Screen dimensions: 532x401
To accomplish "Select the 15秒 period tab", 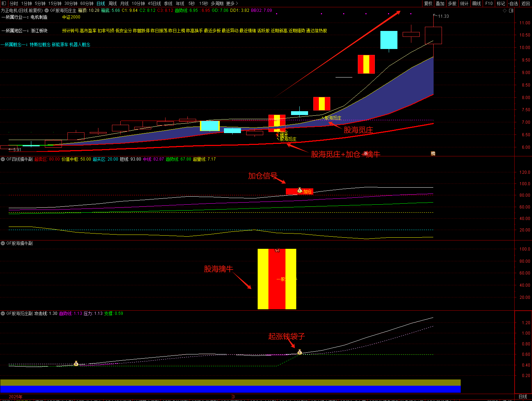I will [x=203, y=3].
